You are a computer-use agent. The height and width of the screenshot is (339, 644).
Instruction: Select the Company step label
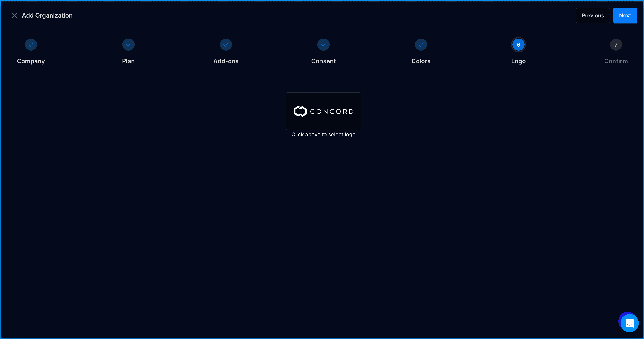(x=31, y=61)
